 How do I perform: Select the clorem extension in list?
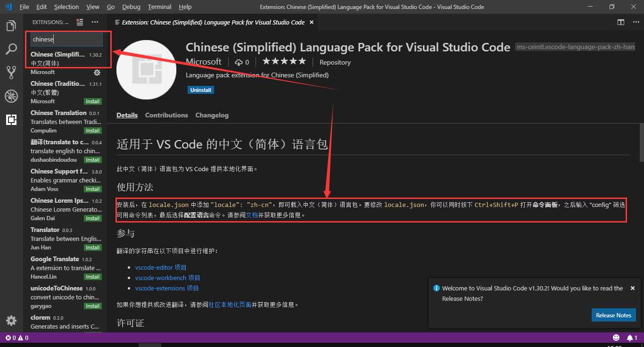pos(66,322)
